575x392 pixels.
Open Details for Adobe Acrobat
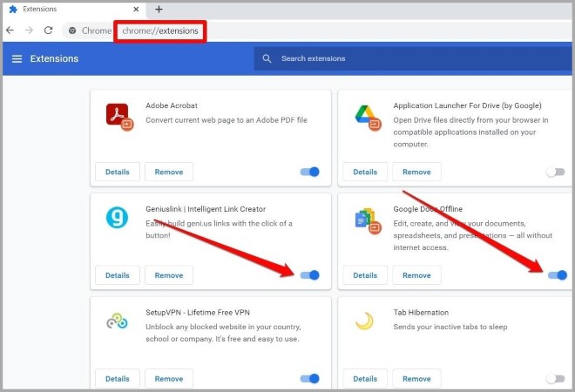coord(118,172)
